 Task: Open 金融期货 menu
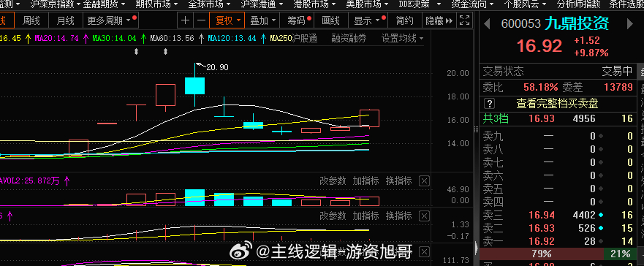(x=105, y=4)
